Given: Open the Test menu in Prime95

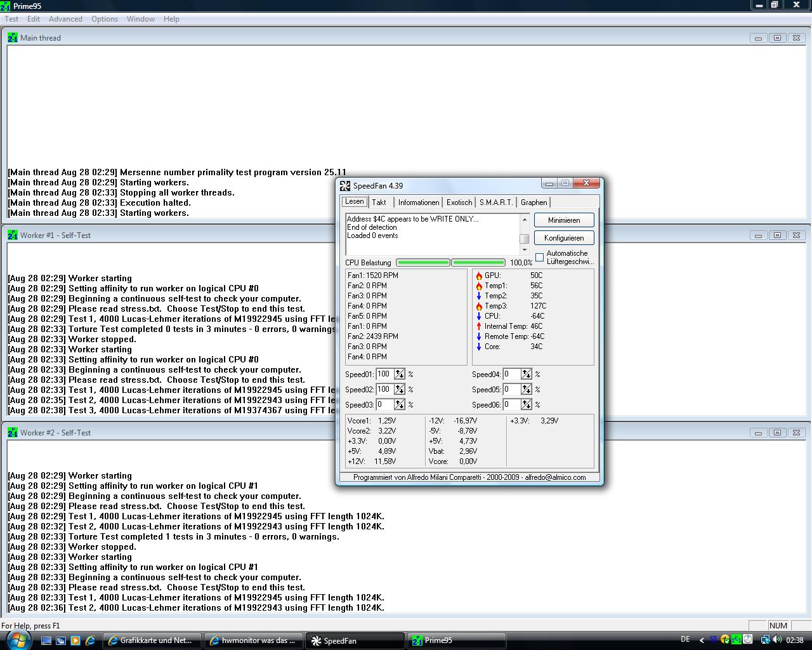Looking at the screenshot, I should 11,19.
